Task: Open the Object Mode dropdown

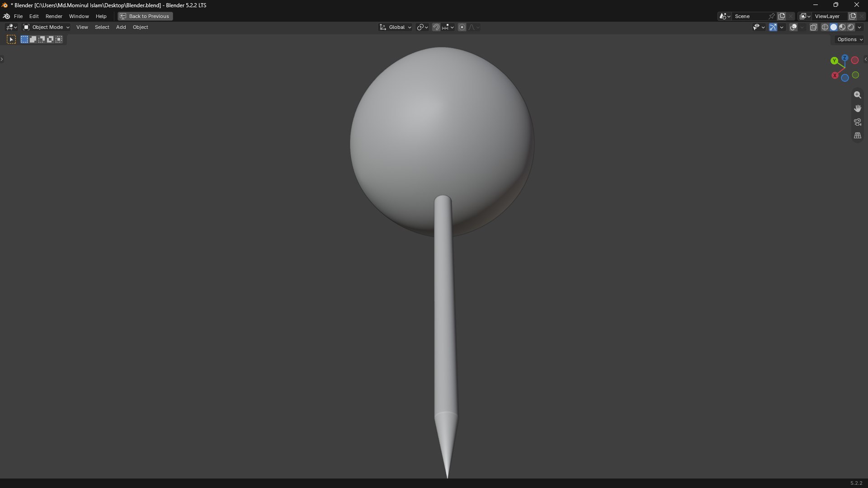Action: click(x=46, y=27)
